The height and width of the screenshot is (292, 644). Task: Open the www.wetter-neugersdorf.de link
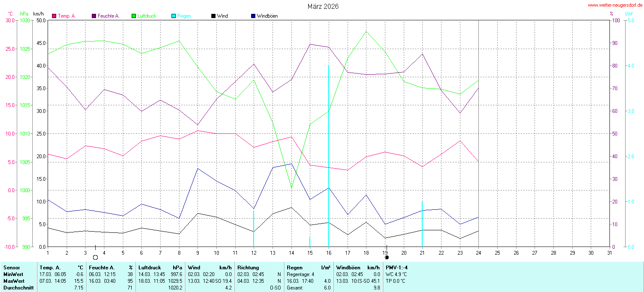point(615,5)
